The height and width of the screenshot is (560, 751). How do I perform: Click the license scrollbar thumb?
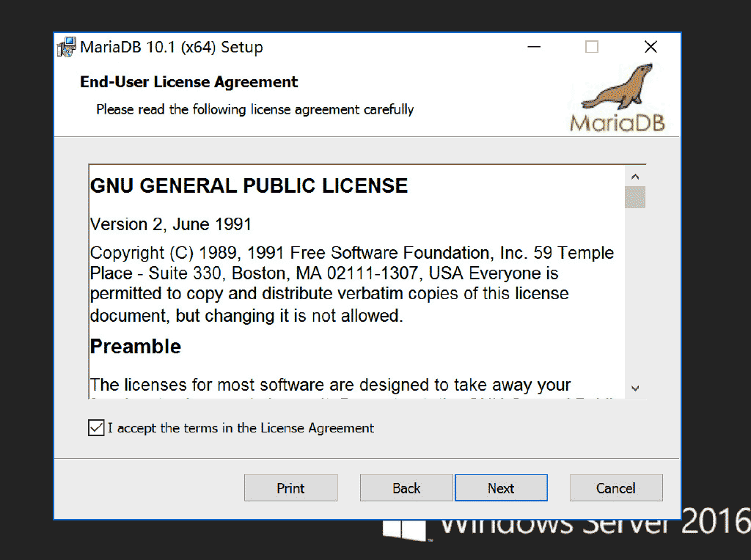635,198
